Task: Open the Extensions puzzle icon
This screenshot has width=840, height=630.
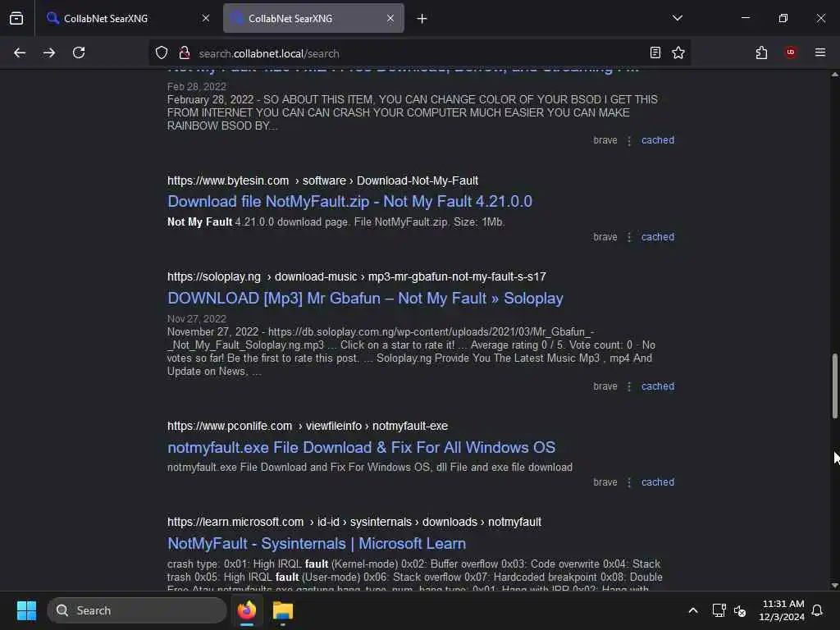Action: tap(761, 52)
